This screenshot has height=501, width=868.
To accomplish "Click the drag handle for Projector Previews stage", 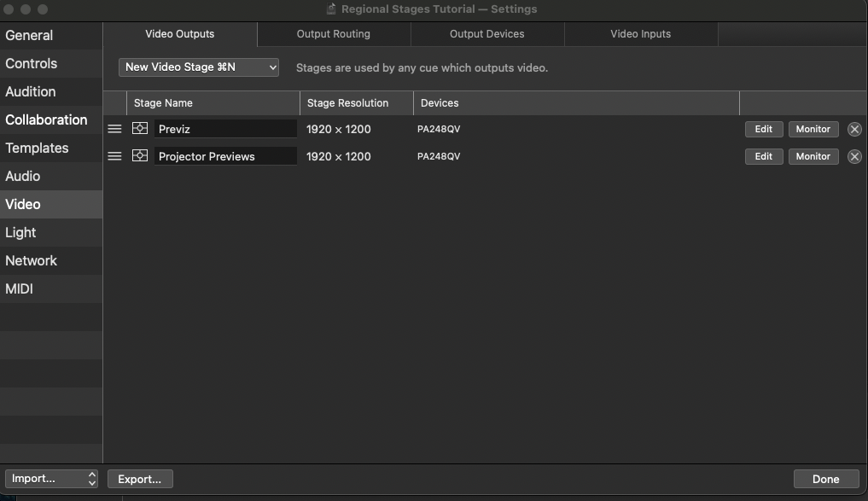I will point(114,157).
